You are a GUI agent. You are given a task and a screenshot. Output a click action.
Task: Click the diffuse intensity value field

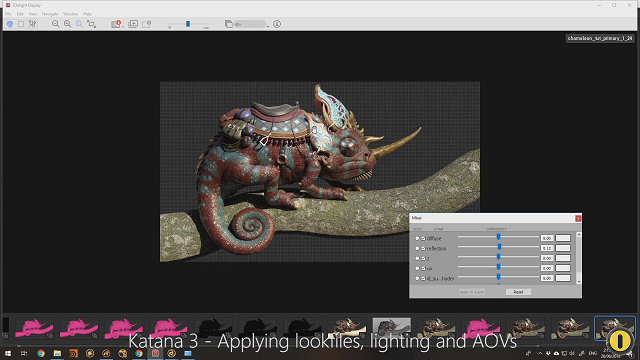(547, 238)
